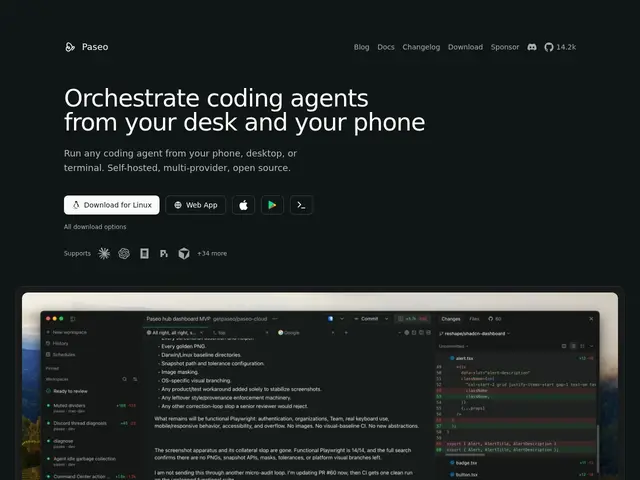
Task: Open the Commit dropdown arrow in preview
Action: pos(387,319)
